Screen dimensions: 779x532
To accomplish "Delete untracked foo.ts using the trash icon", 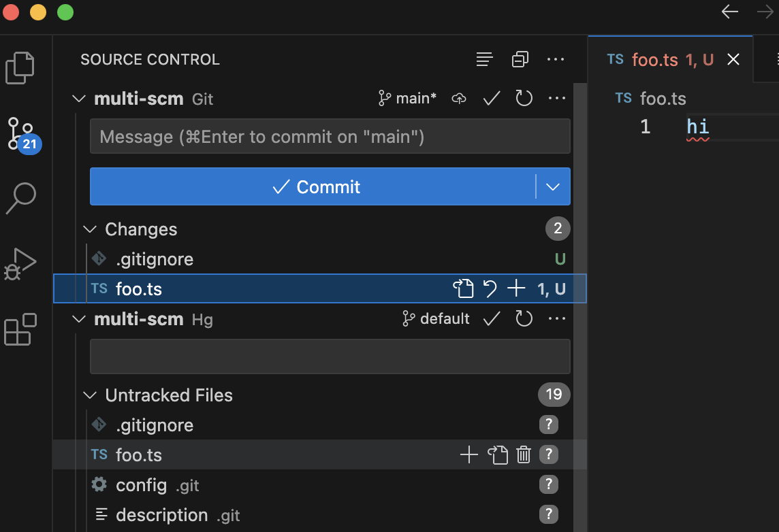I will 523,454.
